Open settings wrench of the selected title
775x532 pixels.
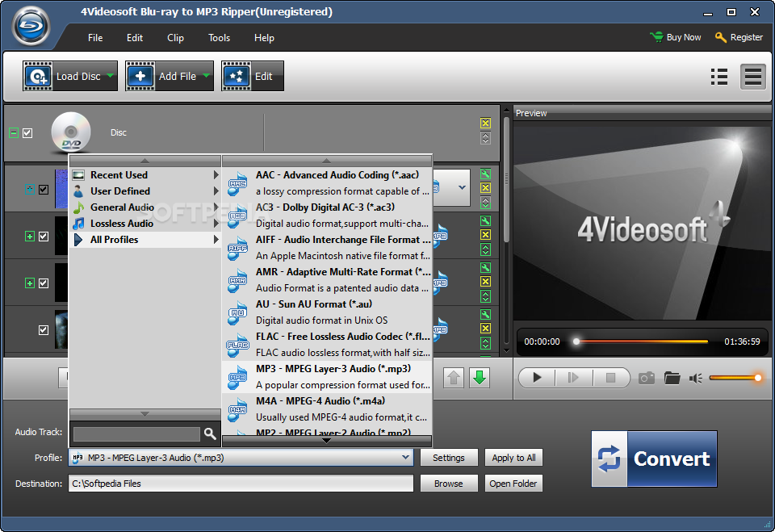pos(485,174)
